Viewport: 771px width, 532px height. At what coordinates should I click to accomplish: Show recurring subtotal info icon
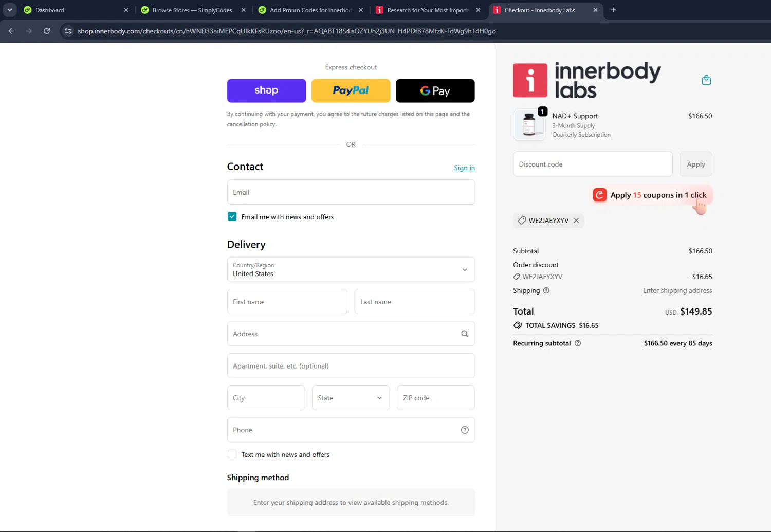point(578,343)
